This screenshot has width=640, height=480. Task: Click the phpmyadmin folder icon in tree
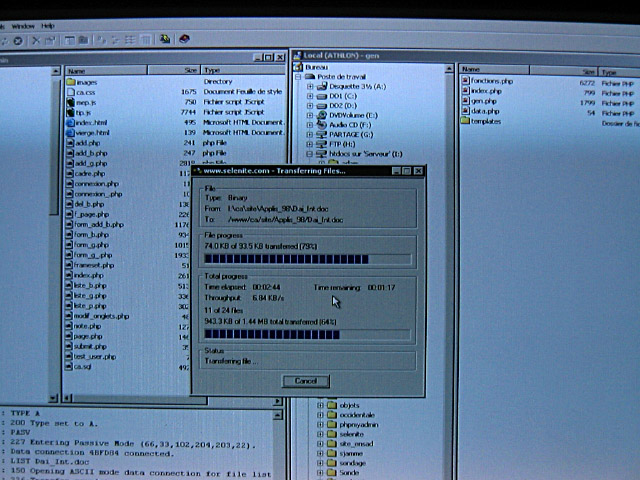[x=332, y=424]
